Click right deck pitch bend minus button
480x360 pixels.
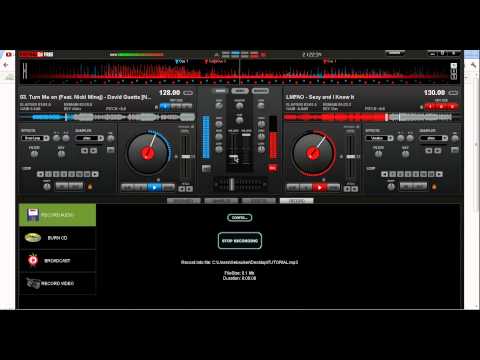pos(347,189)
